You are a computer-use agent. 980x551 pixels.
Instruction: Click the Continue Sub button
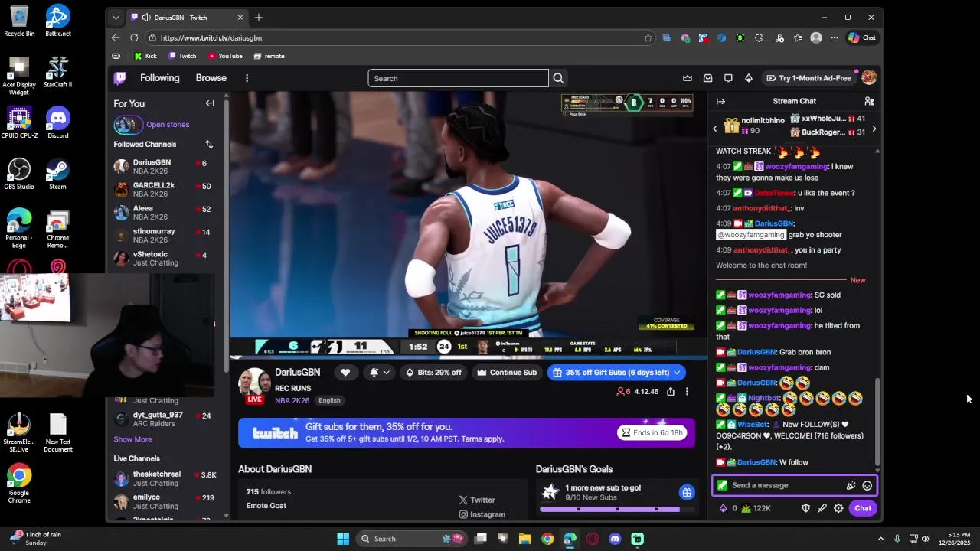pyautogui.click(x=507, y=373)
